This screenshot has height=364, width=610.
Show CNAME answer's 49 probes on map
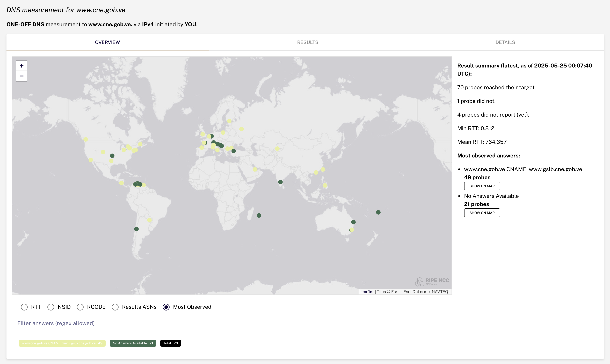[482, 186]
